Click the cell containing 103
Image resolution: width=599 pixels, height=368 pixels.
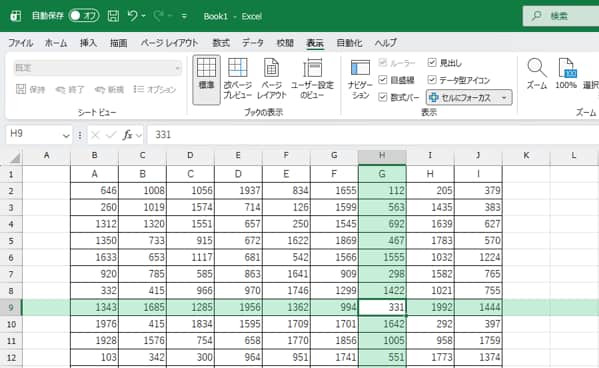(x=94, y=357)
